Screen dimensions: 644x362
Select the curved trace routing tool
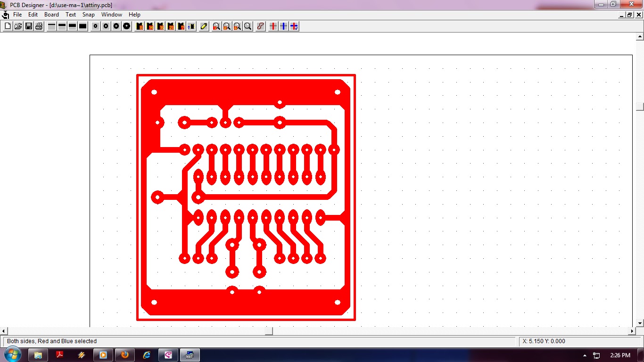[260, 26]
